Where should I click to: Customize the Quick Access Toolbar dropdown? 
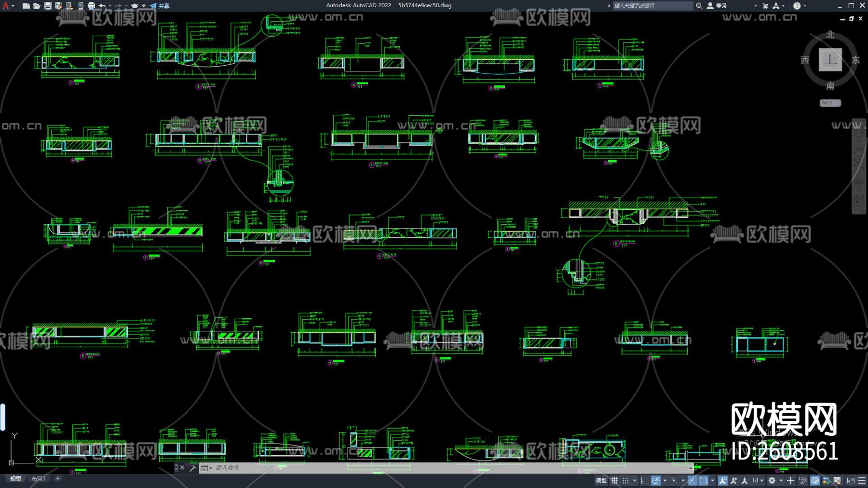coord(144,6)
